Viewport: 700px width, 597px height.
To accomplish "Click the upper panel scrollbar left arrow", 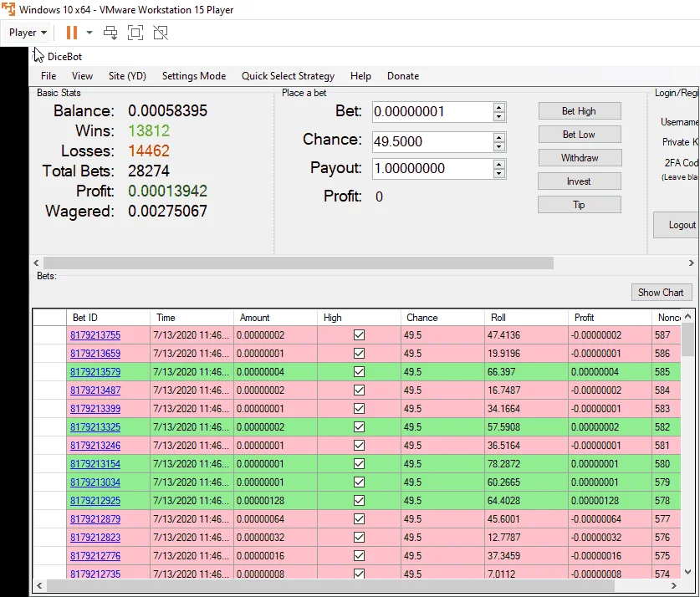I will coord(37,263).
